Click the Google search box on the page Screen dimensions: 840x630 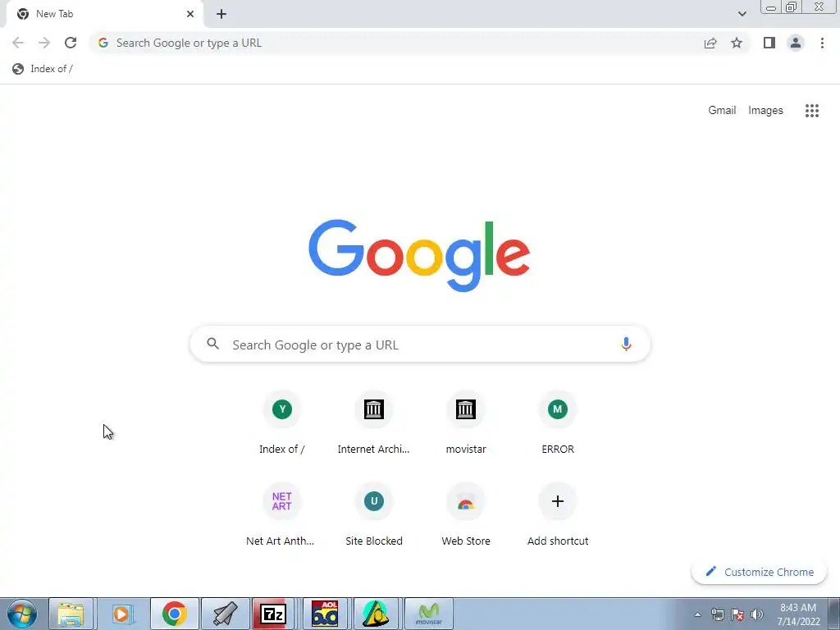420,344
